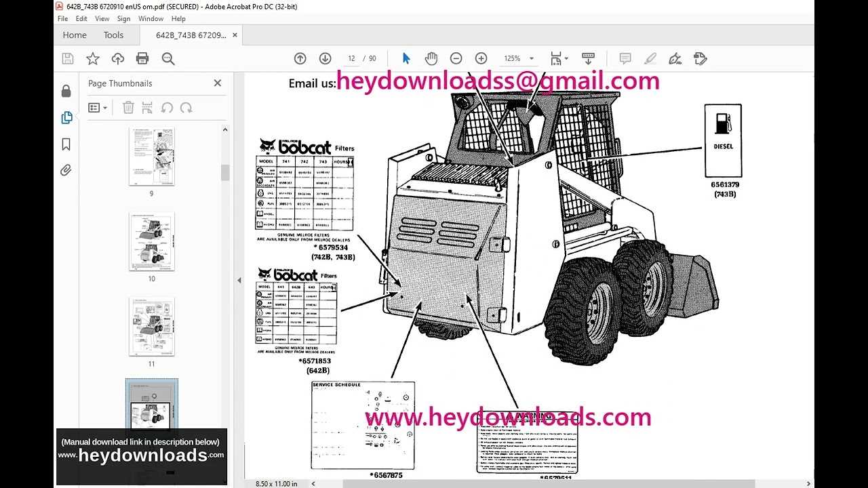Zoom in with plus icon

(481, 59)
